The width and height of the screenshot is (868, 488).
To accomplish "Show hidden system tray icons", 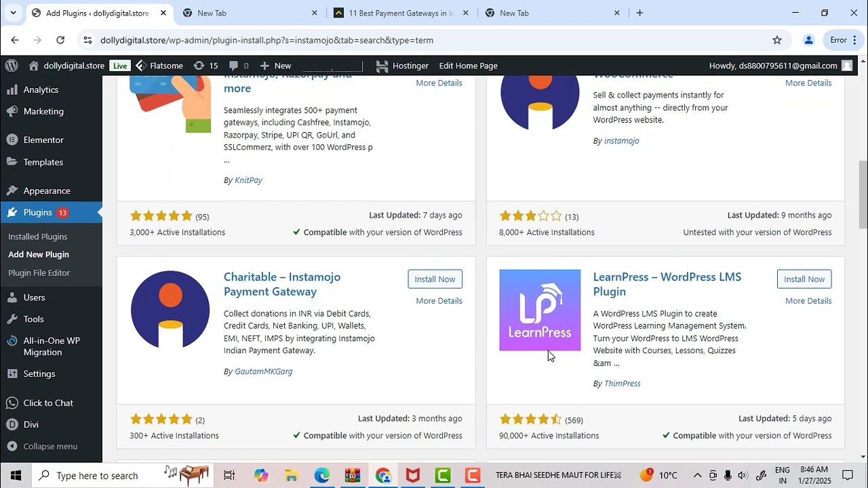I will tap(697, 475).
